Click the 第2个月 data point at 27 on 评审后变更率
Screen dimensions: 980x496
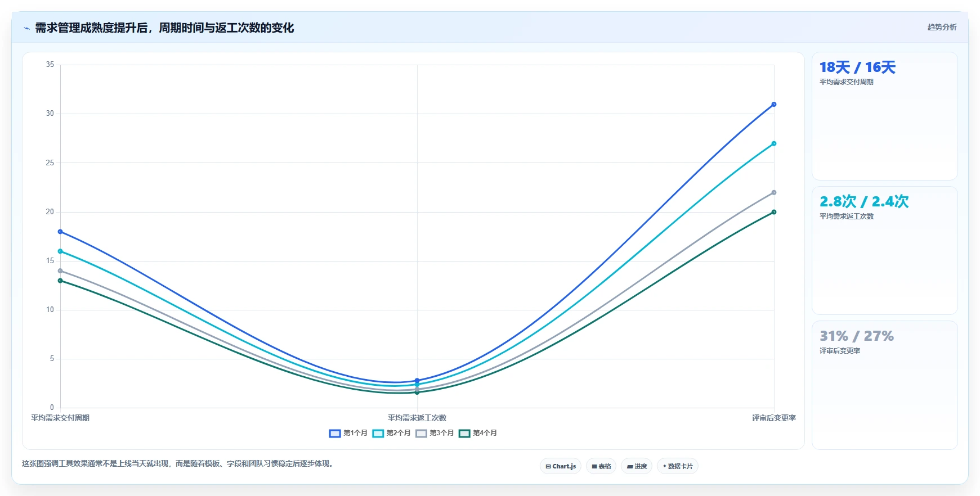pos(774,143)
